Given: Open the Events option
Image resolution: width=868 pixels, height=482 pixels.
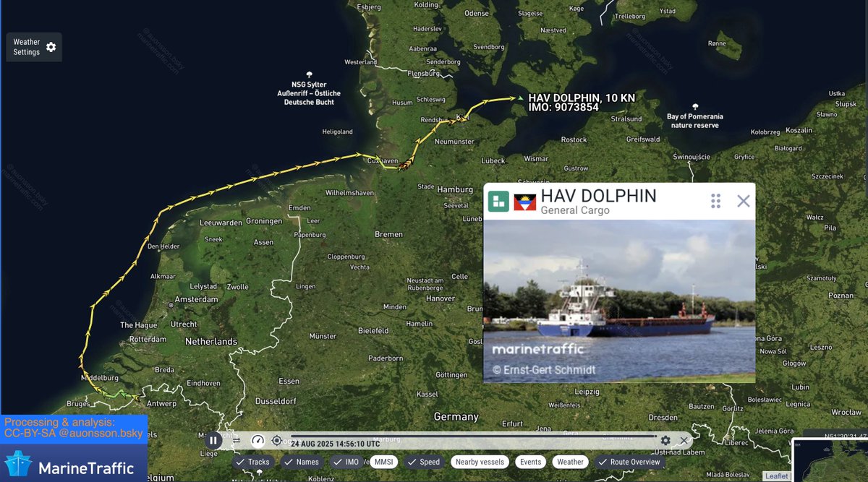Looking at the screenshot, I should click(x=530, y=462).
